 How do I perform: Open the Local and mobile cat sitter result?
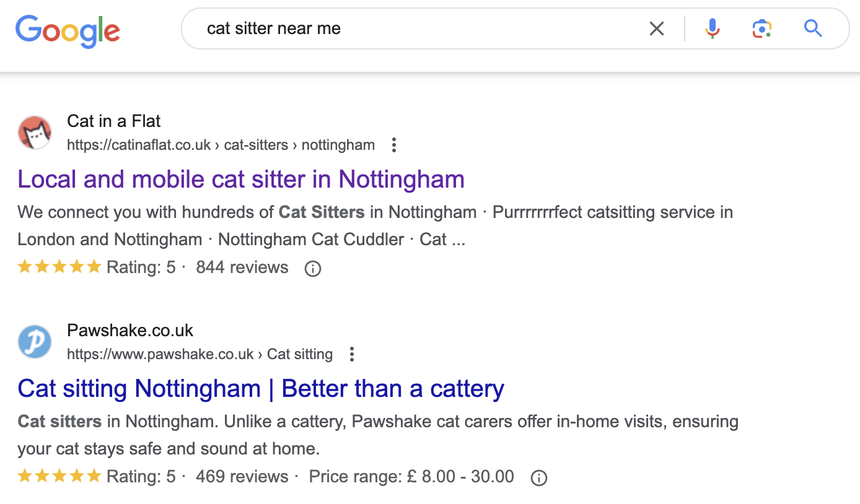click(241, 179)
